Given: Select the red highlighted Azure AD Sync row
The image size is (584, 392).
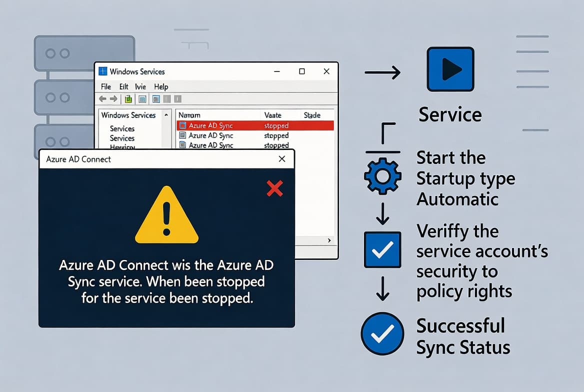Looking at the screenshot, I should click(x=255, y=125).
